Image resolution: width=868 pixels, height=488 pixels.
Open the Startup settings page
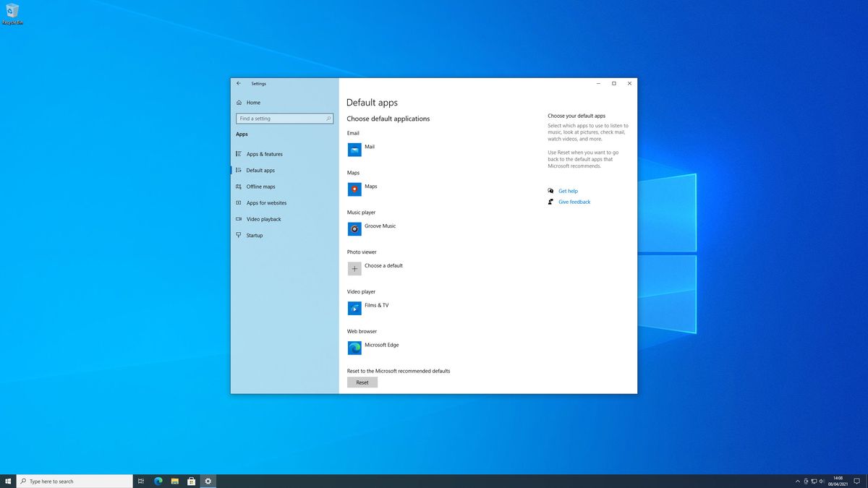[255, 236]
